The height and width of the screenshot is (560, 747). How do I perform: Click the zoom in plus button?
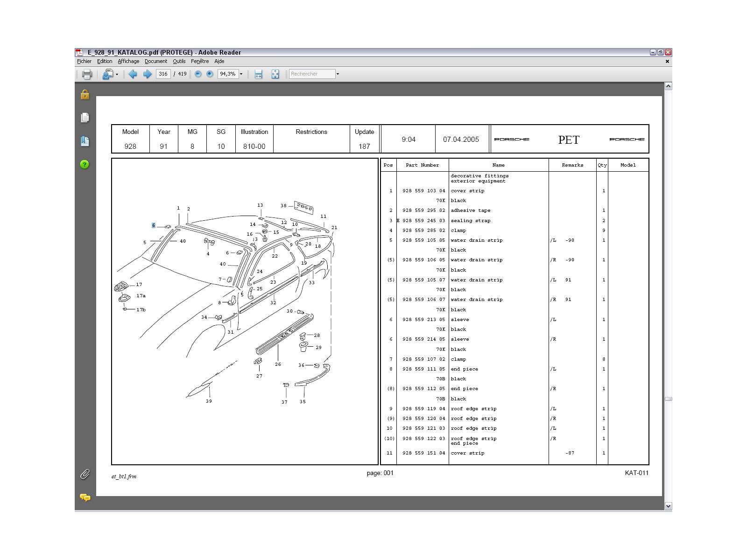click(210, 74)
